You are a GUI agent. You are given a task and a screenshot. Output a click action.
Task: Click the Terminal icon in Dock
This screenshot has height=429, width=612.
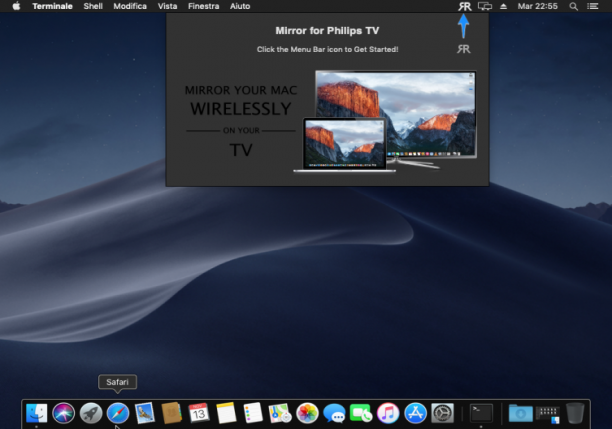tap(481, 413)
